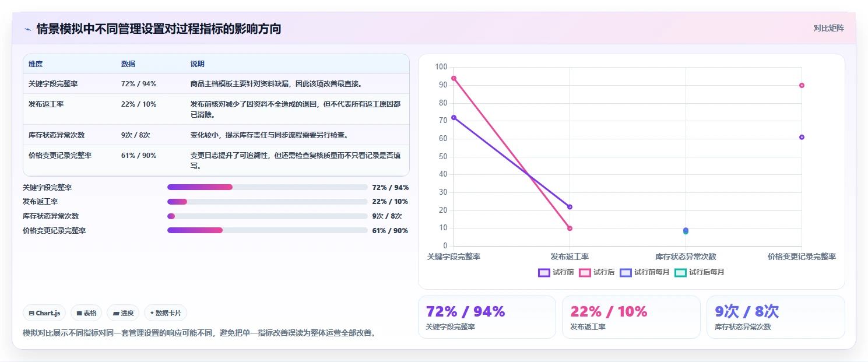Screen dimensions: 868x362
Task: Select the 库存状态异常次数 table row label
Action: coord(57,135)
